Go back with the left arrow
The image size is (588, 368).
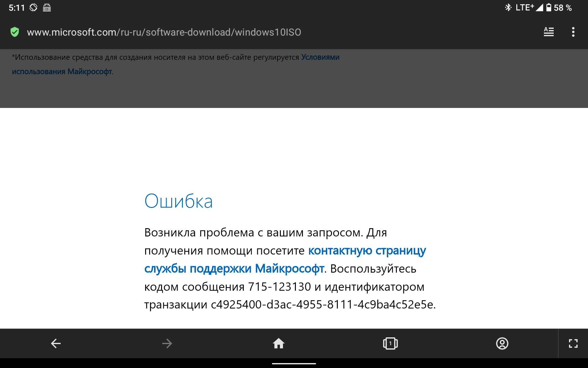pos(56,343)
